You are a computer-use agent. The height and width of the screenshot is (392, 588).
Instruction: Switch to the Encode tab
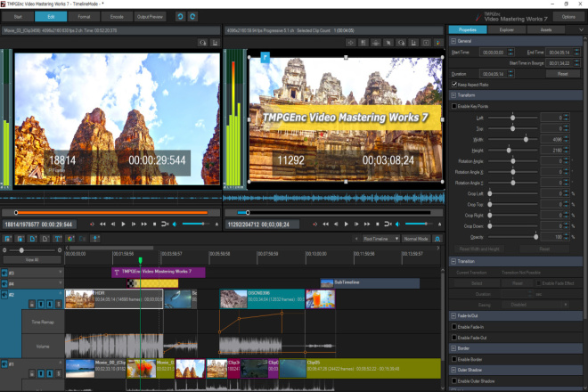[x=117, y=17]
